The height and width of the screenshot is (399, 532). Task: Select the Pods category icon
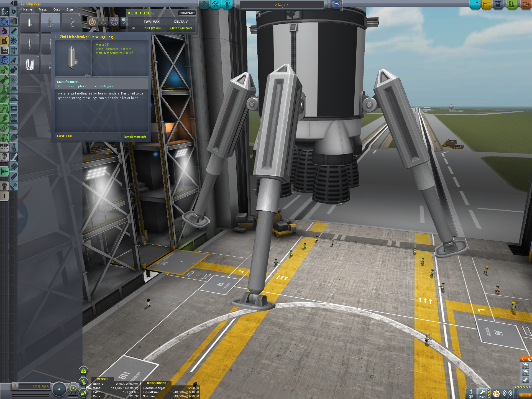[x=14, y=12]
